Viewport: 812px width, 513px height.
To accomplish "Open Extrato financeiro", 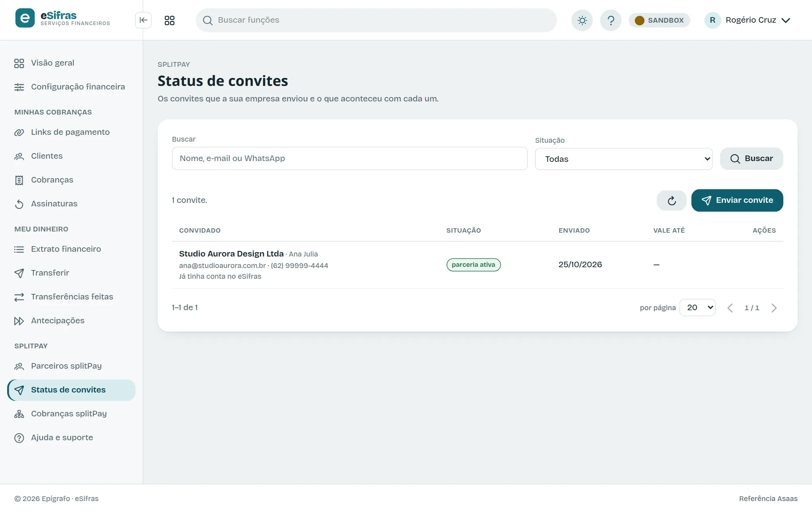I will (x=71, y=249).
